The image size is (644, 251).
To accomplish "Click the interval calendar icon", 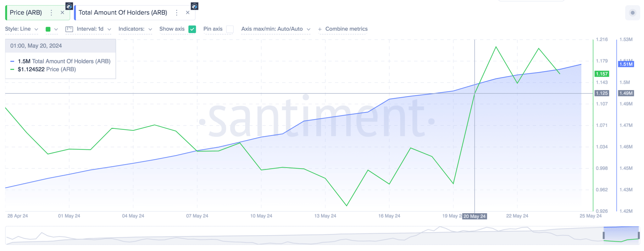I will tap(69, 29).
